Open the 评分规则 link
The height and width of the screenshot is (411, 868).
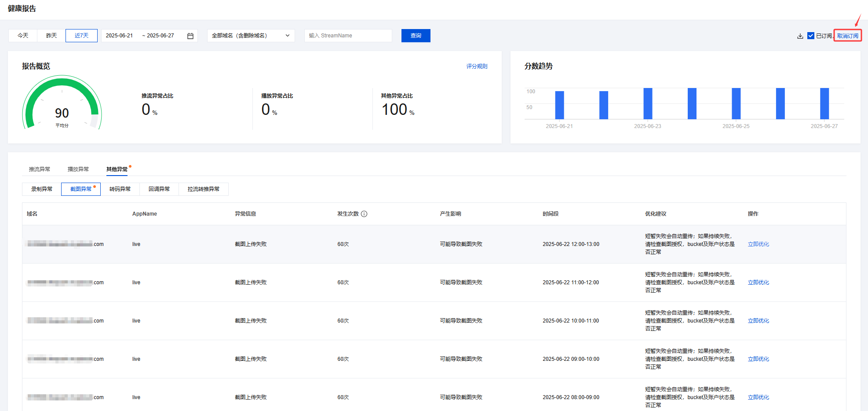477,66
